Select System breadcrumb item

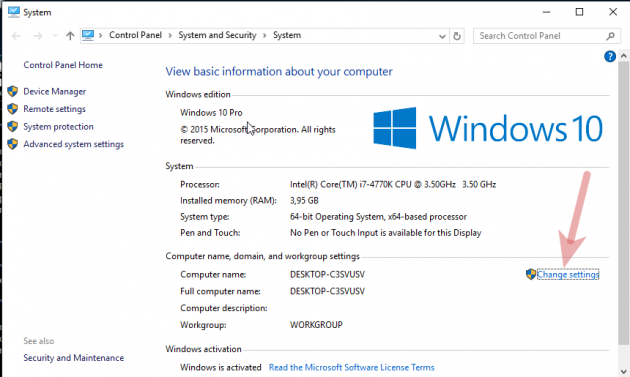click(x=287, y=35)
